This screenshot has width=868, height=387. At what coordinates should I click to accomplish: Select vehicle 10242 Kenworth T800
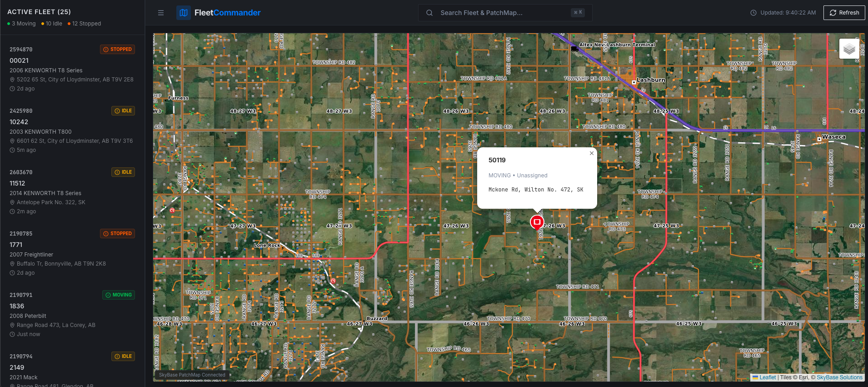(x=72, y=130)
